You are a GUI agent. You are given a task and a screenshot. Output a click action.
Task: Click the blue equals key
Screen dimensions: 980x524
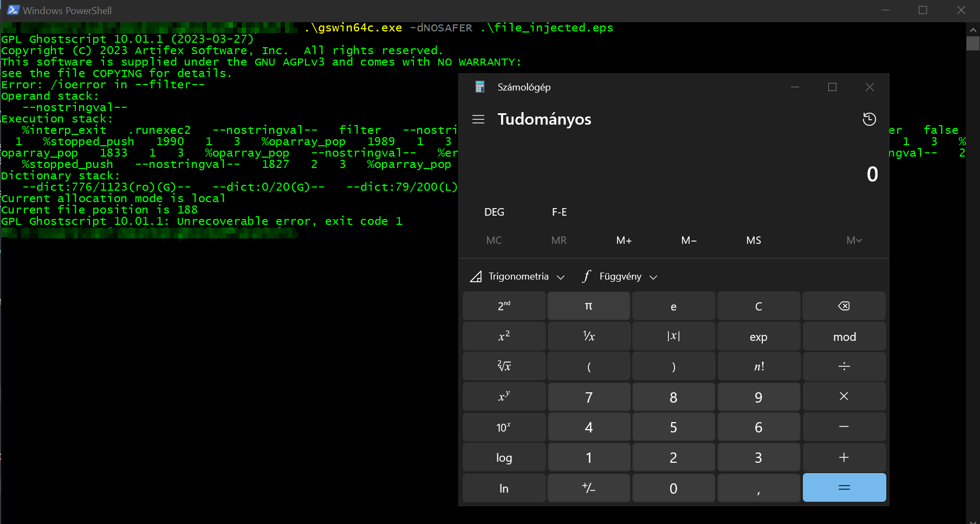844,488
